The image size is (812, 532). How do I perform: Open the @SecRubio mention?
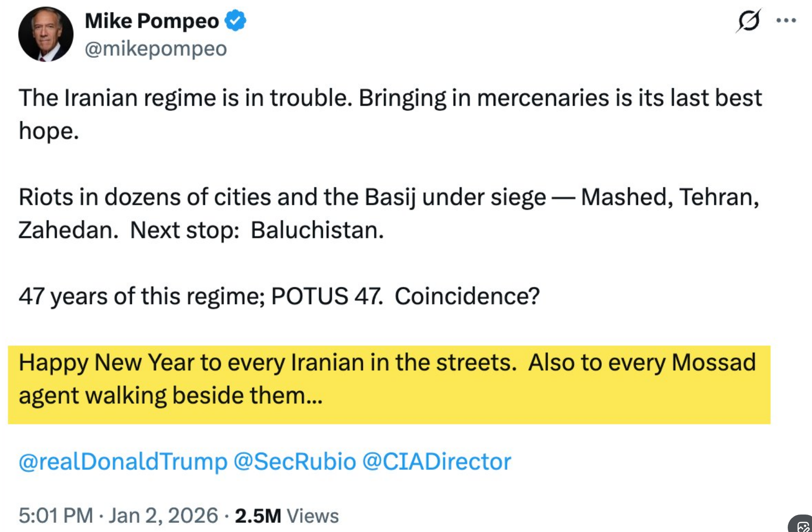click(295, 461)
